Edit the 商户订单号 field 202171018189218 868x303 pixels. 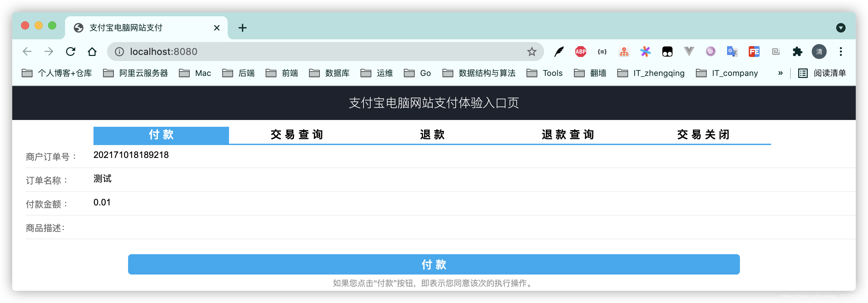point(474,155)
